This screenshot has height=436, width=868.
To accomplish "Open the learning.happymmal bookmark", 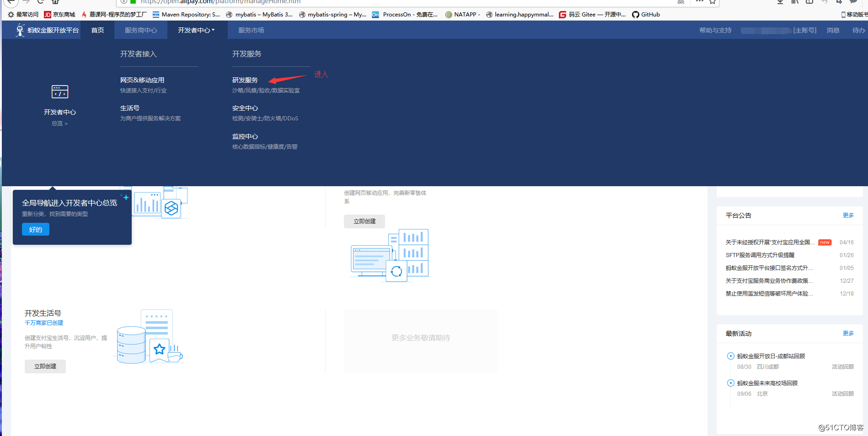I will [x=520, y=15].
